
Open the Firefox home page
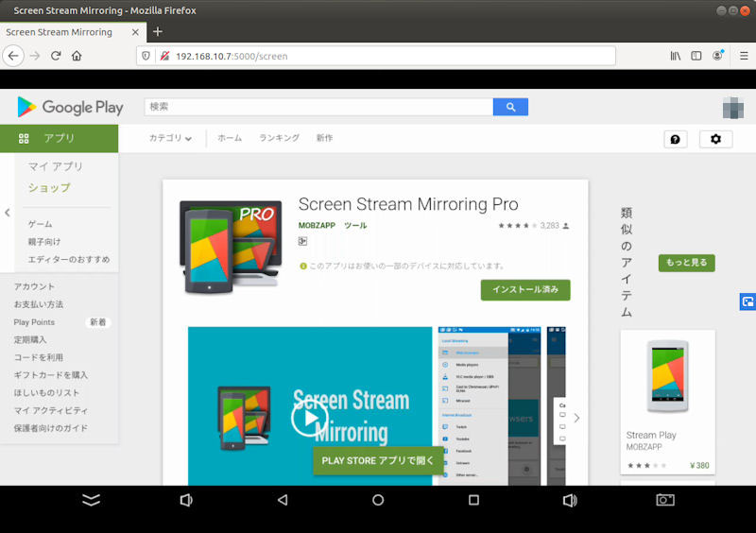click(77, 56)
